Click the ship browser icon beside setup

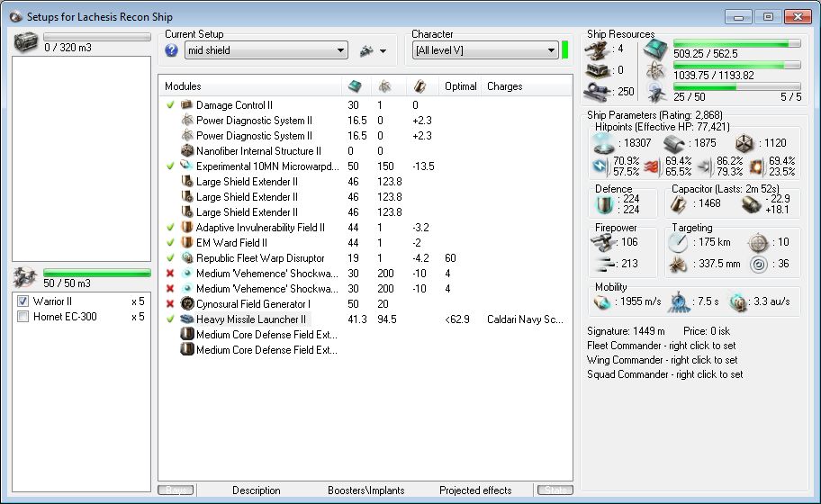[x=366, y=50]
